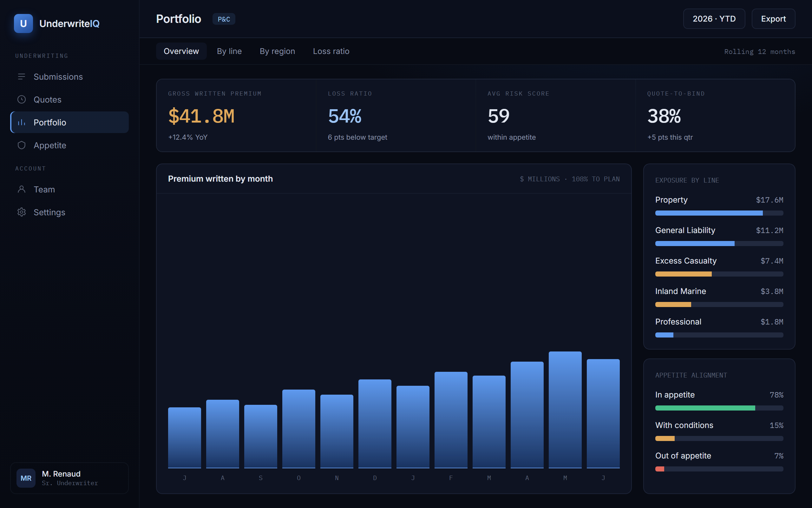
Task: Click the Appetite shield icon
Action: 22,145
